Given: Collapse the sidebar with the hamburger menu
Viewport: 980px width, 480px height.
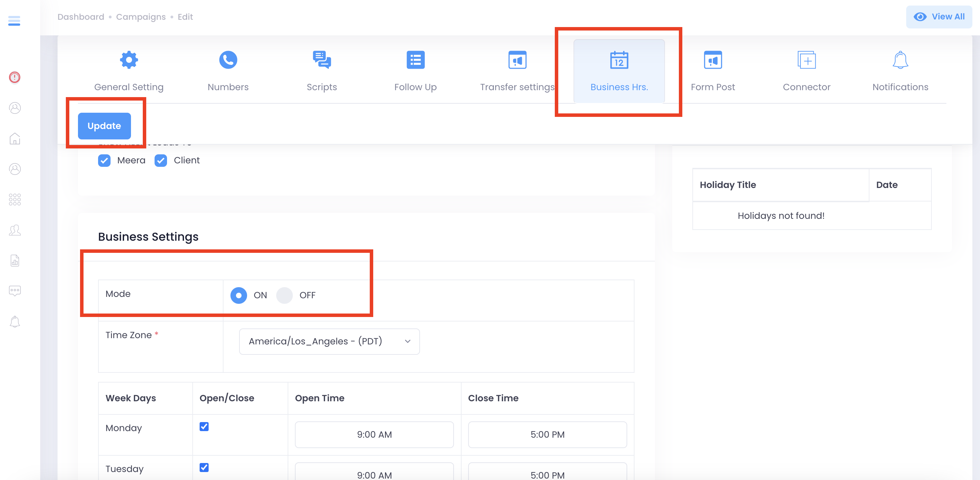Looking at the screenshot, I should [x=14, y=21].
